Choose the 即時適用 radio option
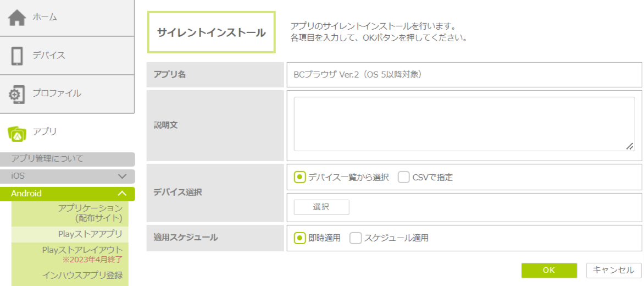 300,238
